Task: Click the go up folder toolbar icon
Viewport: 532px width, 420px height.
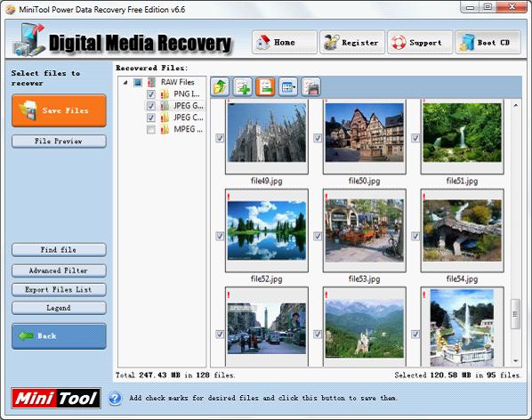Action: point(220,86)
